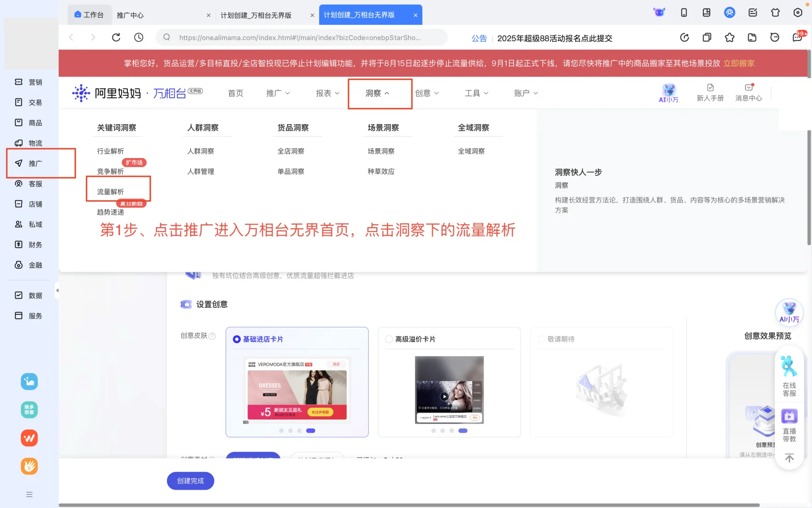This screenshot has height=508, width=812.
Task: Open the 物流 section in sidebar
Action: (x=29, y=143)
